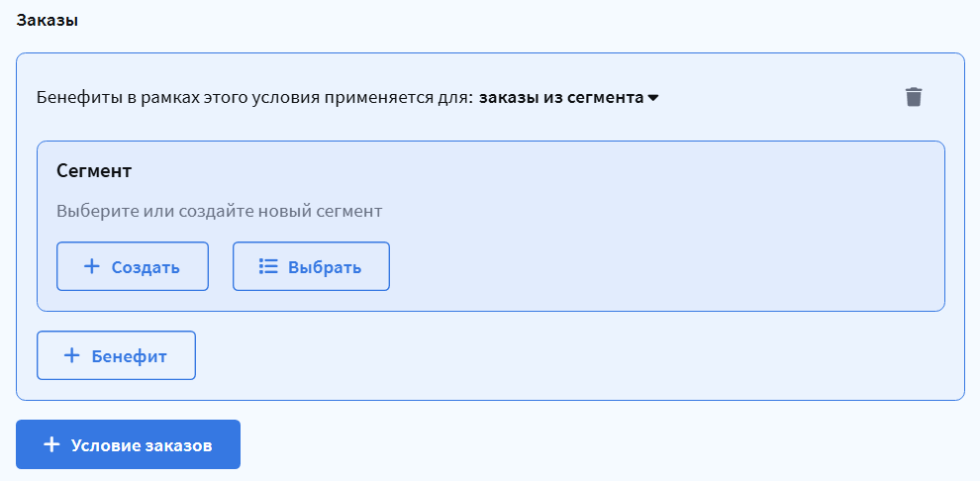
Task: Delete the order condition with trash icon
Action: coord(913,97)
